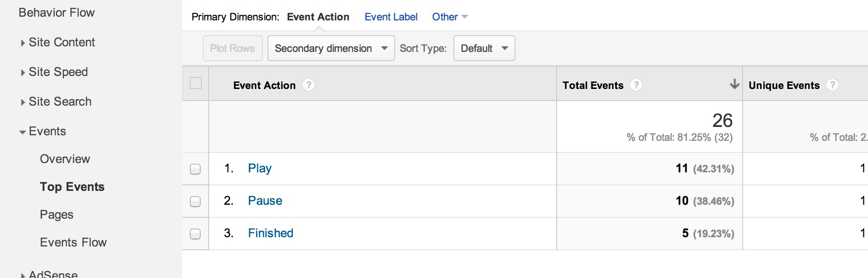Collapse the Events sidebar section
This screenshot has height=278, width=868.
(x=47, y=132)
